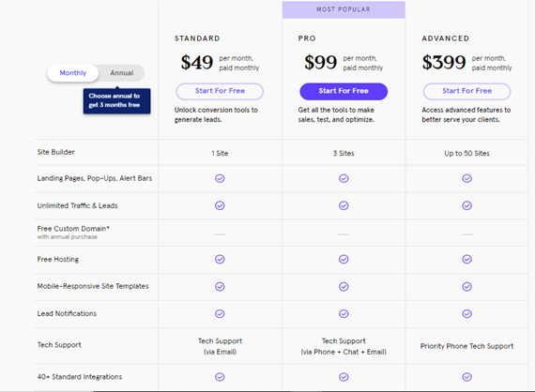Click Pro plan's Free Hosting checkmark icon
This screenshot has width=535, height=392.
(x=344, y=260)
